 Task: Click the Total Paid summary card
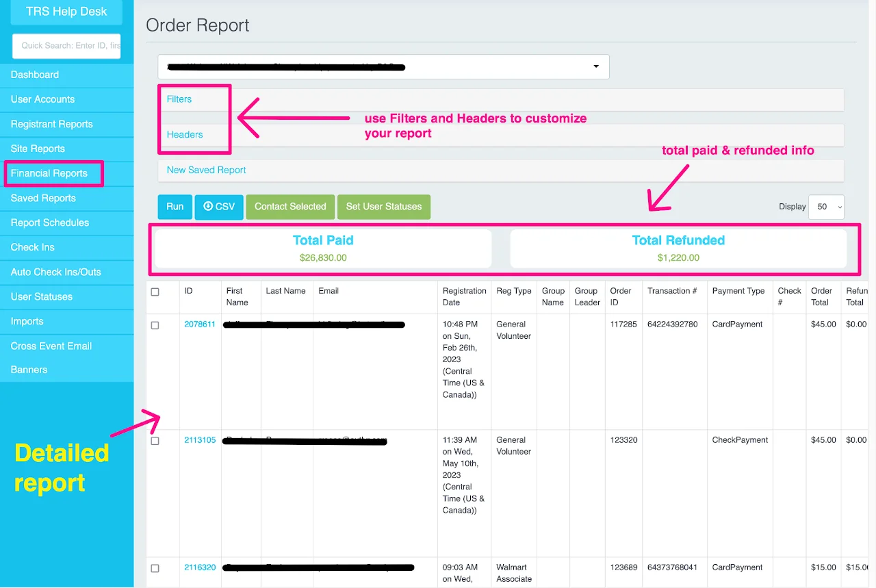(323, 248)
